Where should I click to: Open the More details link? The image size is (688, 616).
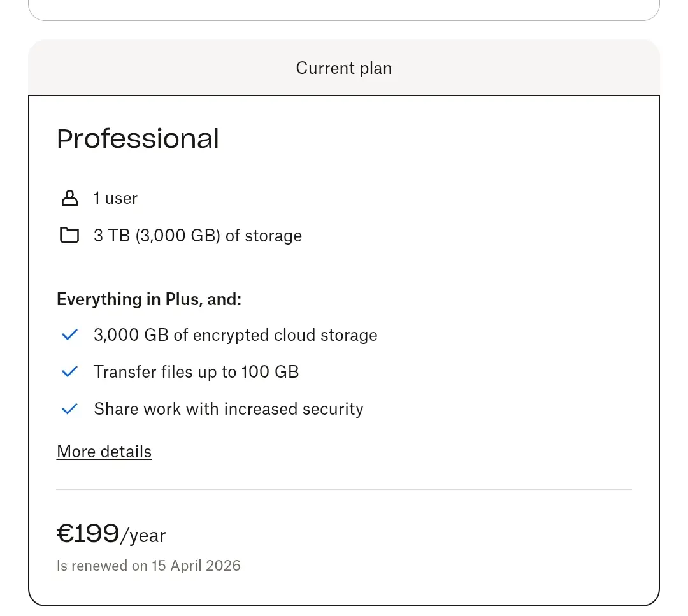point(104,452)
